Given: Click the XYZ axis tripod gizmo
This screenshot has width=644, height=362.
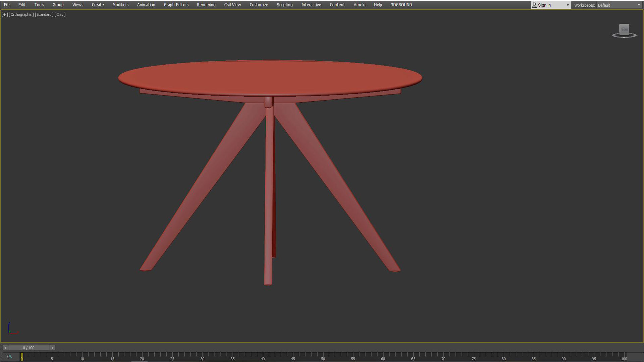Looking at the screenshot, I should coord(13,328).
